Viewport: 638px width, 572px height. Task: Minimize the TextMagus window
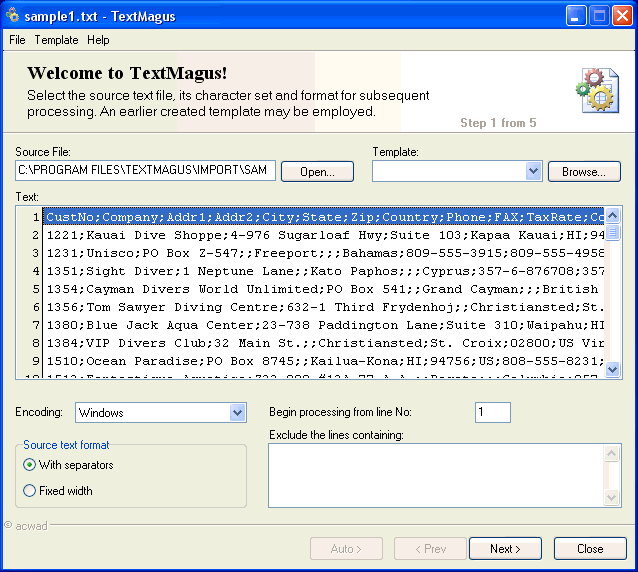coord(575,16)
